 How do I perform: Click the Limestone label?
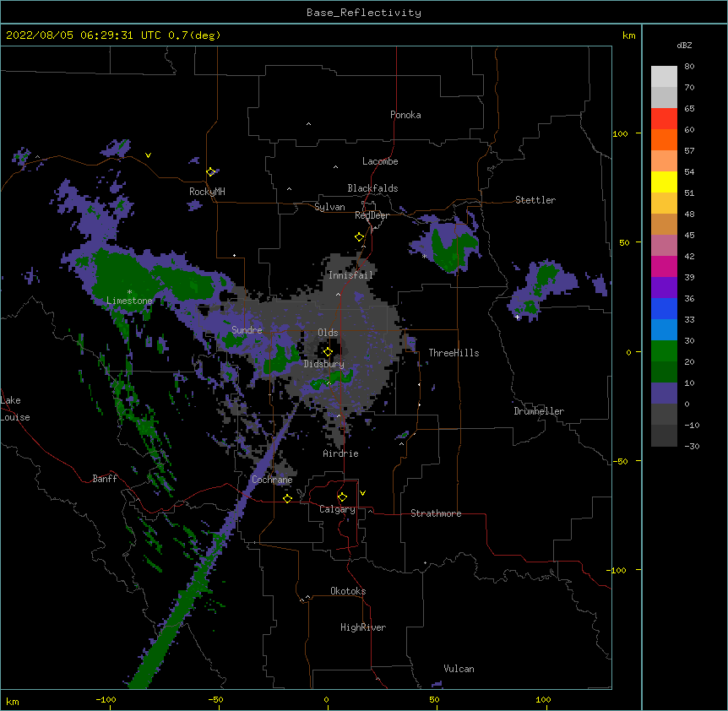[x=129, y=301]
